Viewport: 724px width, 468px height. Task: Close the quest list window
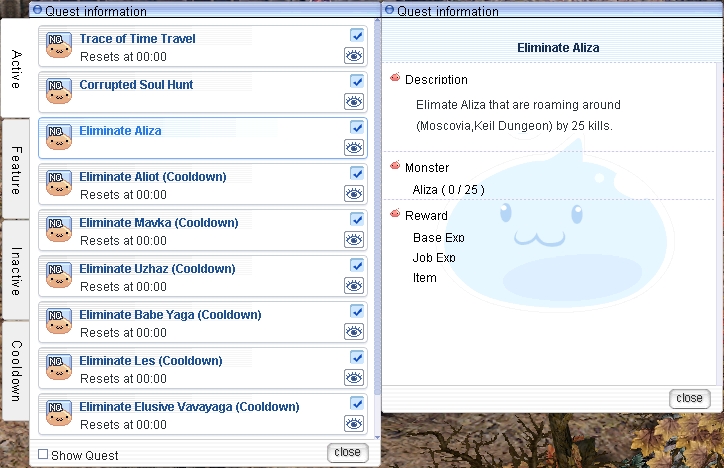click(x=347, y=452)
